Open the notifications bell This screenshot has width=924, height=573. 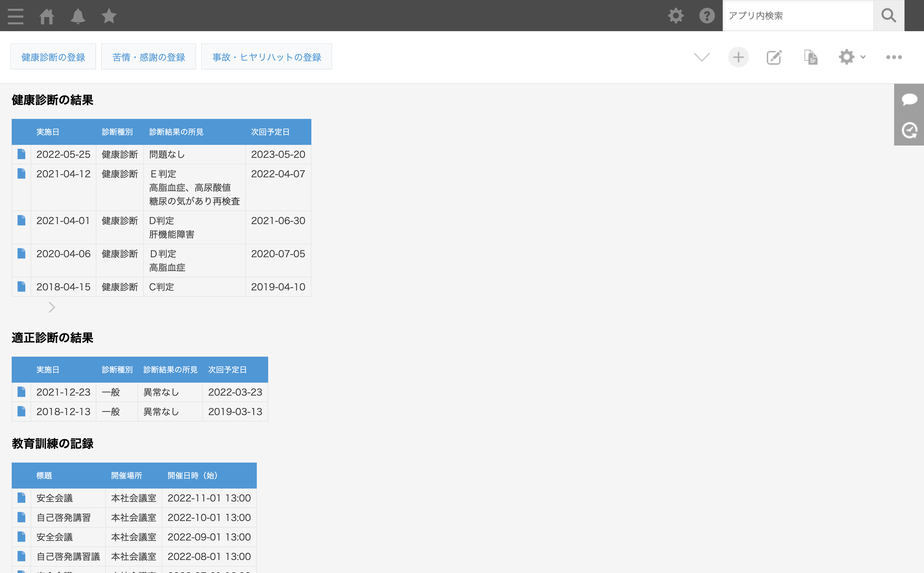click(x=78, y=16)
